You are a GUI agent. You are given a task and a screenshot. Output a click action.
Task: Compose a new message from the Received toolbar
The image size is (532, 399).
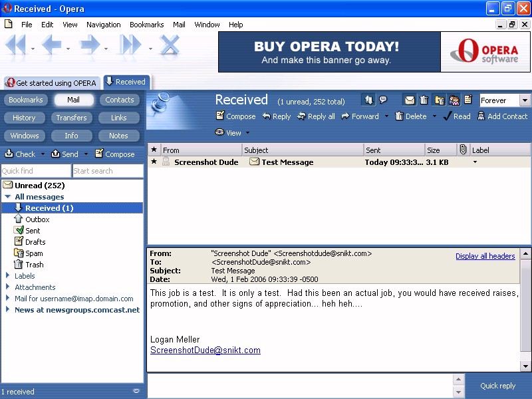(x=236, y=116)
